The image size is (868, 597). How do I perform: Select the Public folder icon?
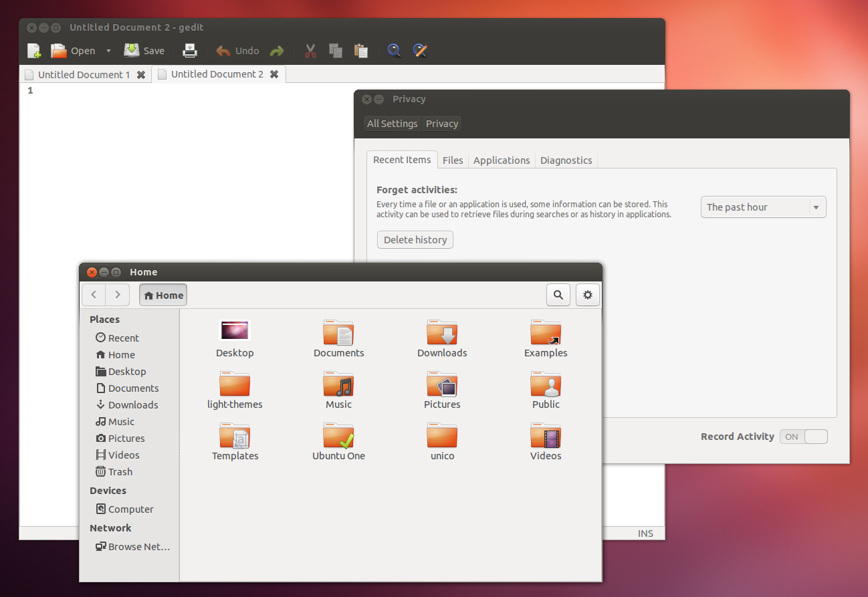point(546,383)
